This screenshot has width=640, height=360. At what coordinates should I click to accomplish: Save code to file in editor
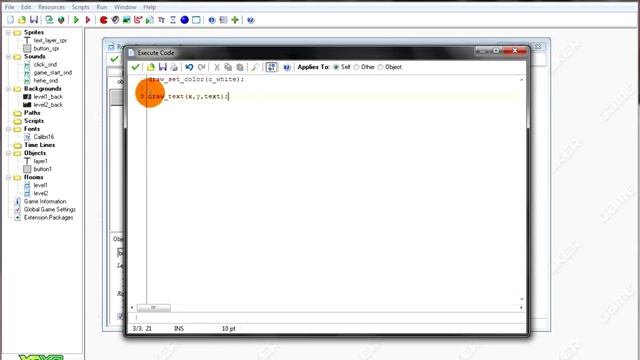pos(162,67)
